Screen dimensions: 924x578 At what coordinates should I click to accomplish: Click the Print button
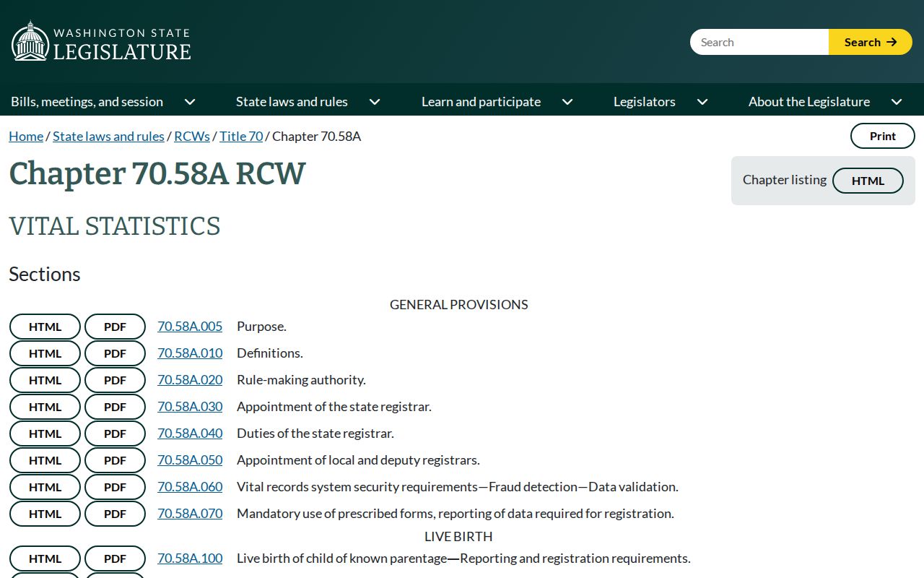(x=882, y=136)
